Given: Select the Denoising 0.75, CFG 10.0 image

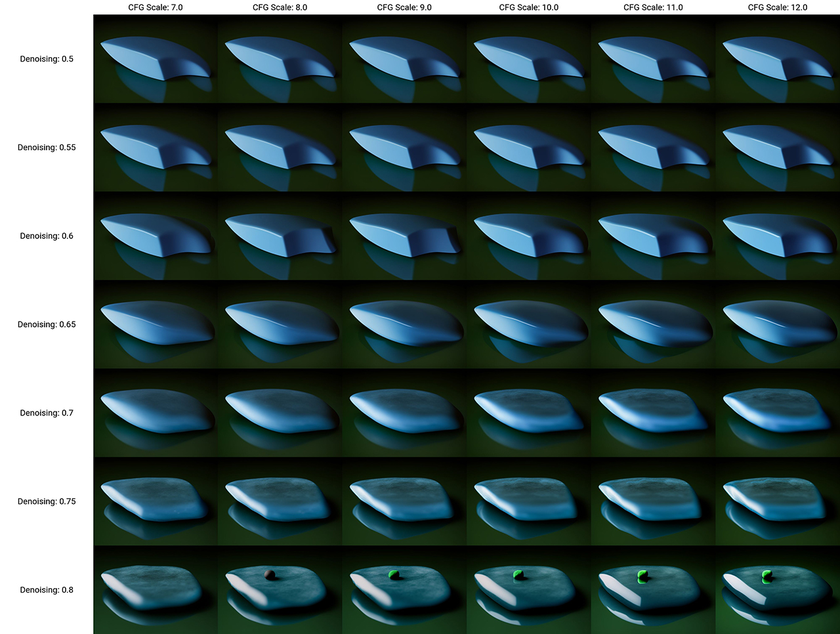Looking at the screenshot, I should pos(529,501).
